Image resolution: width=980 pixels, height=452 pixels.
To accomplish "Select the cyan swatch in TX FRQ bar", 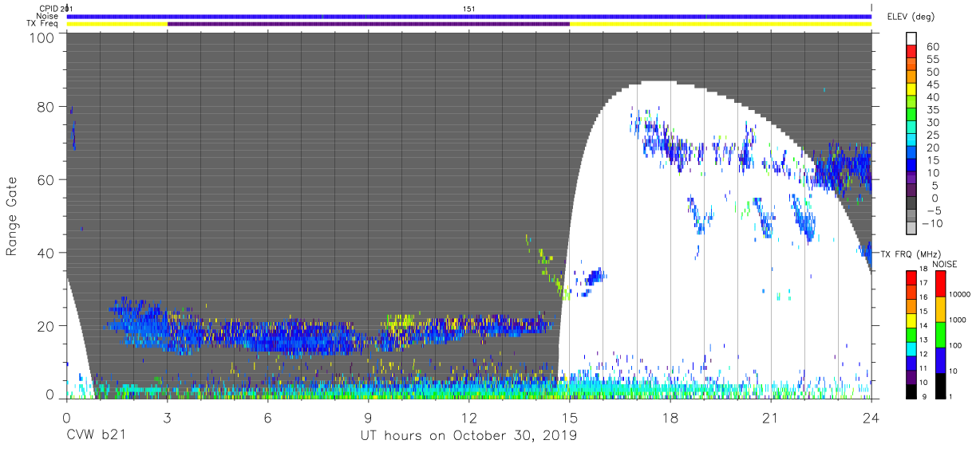I will [x=912, y=349].
